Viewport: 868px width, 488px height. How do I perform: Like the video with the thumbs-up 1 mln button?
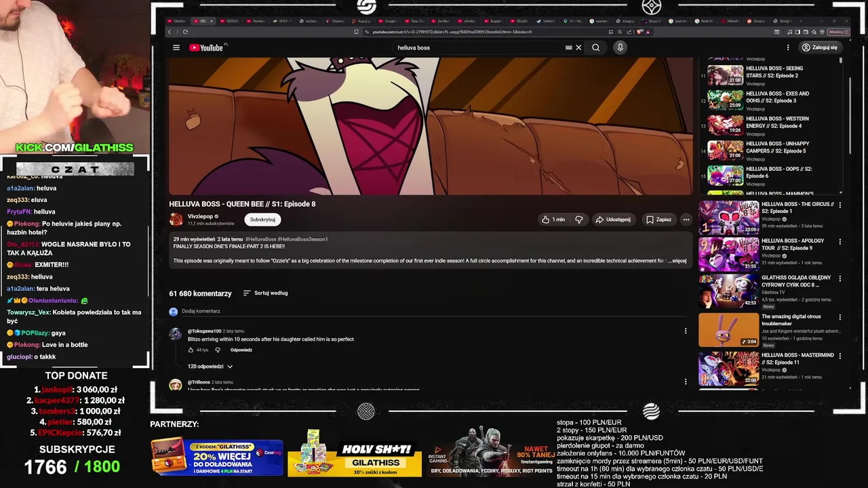pos(554,220)
